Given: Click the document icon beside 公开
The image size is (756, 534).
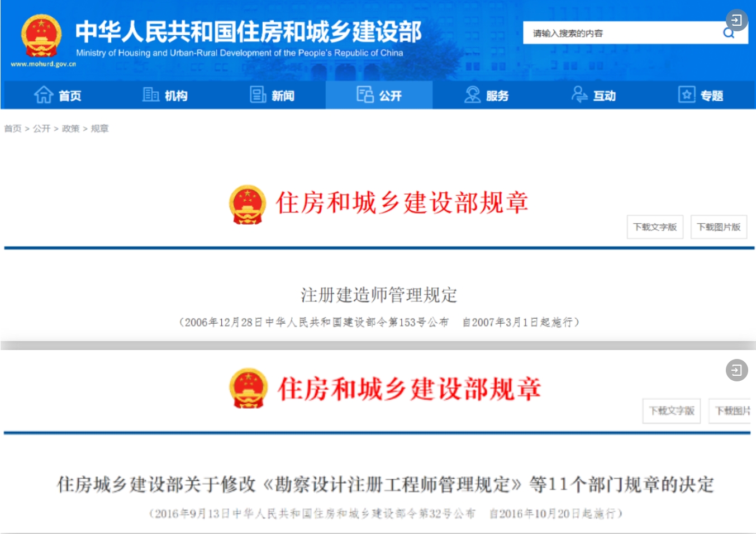Looking at the screenshot, I should [x=365, y=94].
